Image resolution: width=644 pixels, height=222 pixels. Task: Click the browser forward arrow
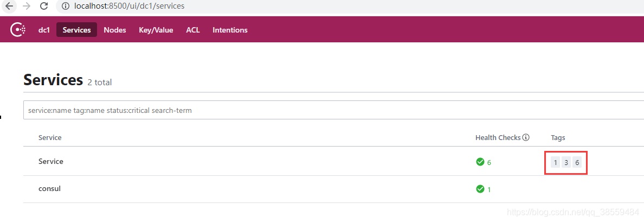click(x=26, y=6)
